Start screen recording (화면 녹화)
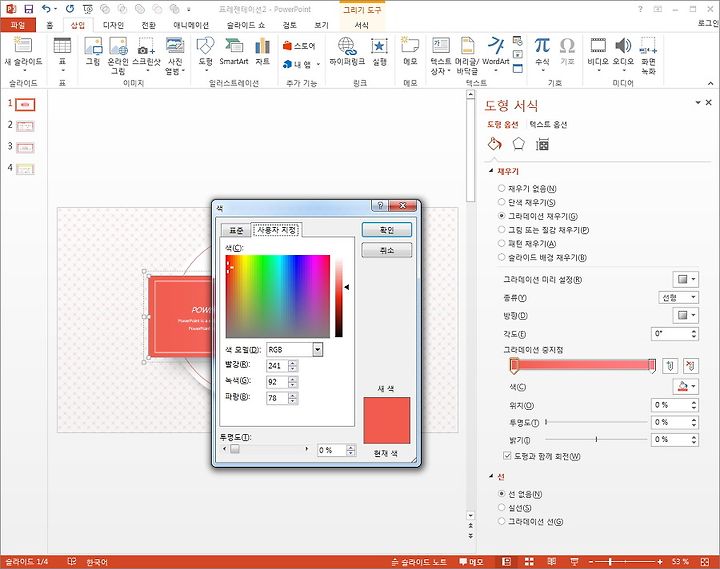 point(648,55)
